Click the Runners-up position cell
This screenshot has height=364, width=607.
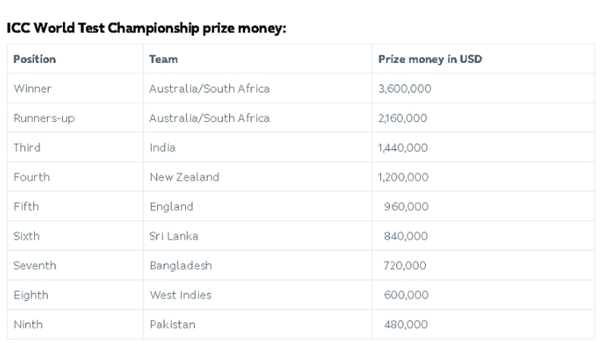(44, 118)
